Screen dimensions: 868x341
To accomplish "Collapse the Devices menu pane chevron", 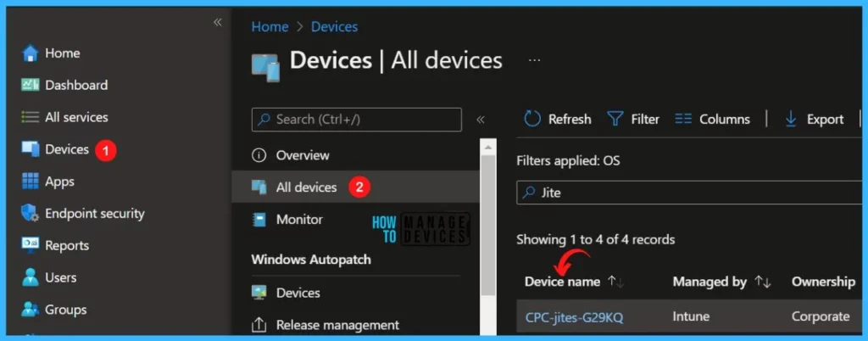I will click(481, 120).
